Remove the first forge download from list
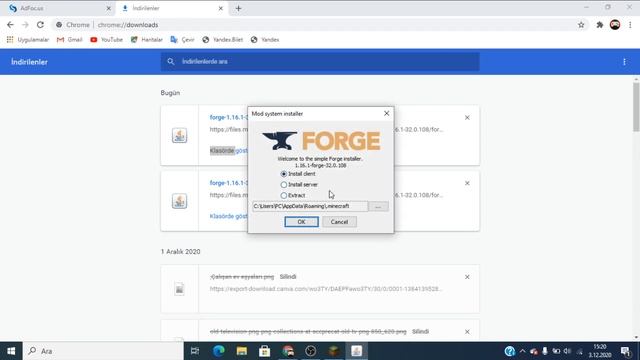This screenshot has height=360, width=640. [467, 118]
